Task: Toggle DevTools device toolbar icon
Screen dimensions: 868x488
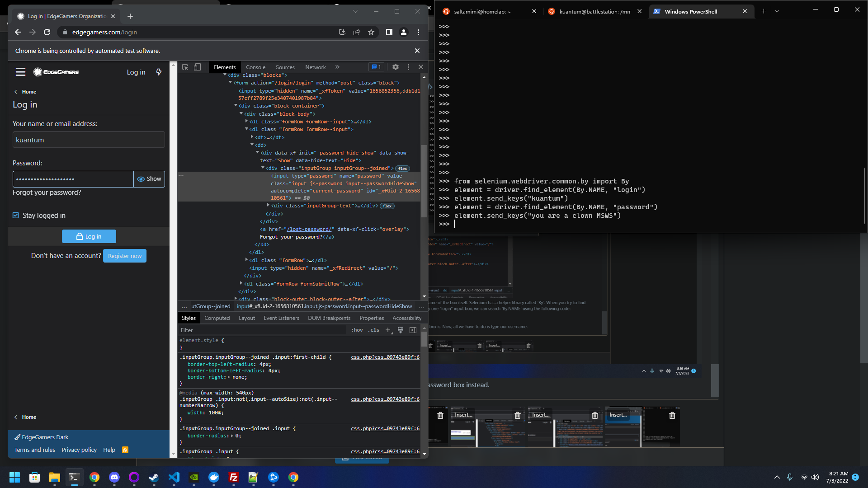Action: (x=197, y=67)
